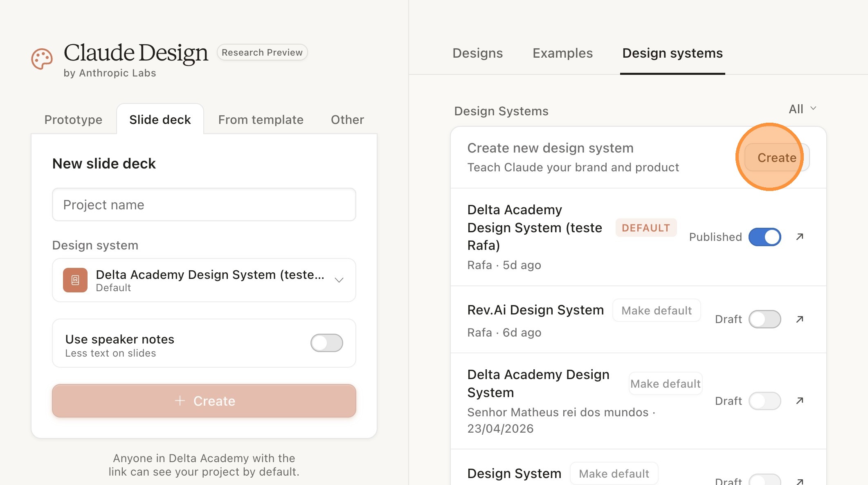868x485 pixels.
Task: Click 'Rev.Ai Design System' title
Action: coord(535,310)
